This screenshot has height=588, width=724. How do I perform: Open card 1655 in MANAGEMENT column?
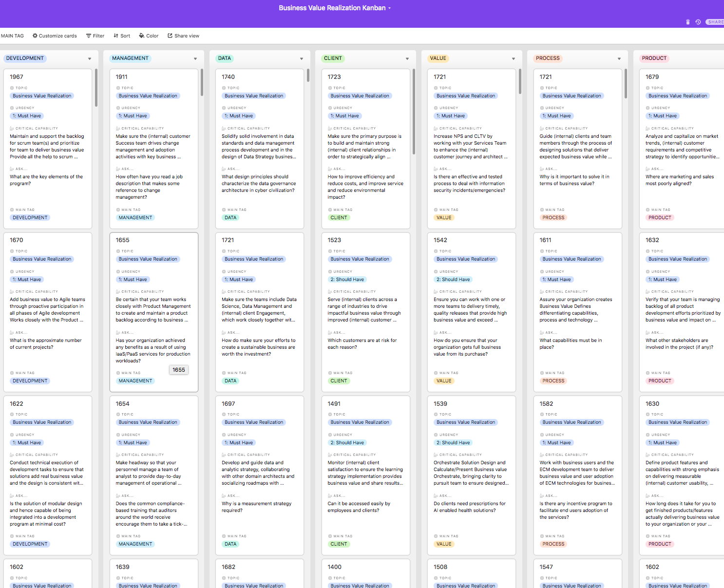pos(122,240)
